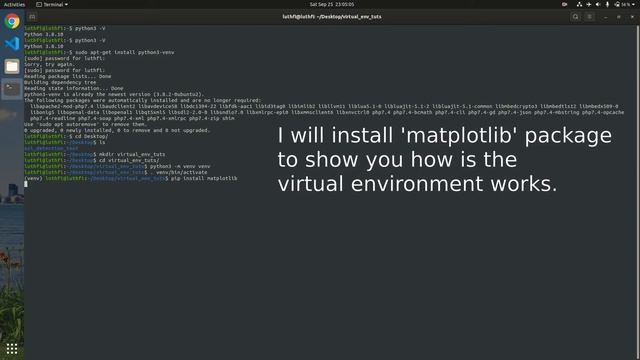
Task: Launch Visual Studio Code from the dock
Action: 12,43
